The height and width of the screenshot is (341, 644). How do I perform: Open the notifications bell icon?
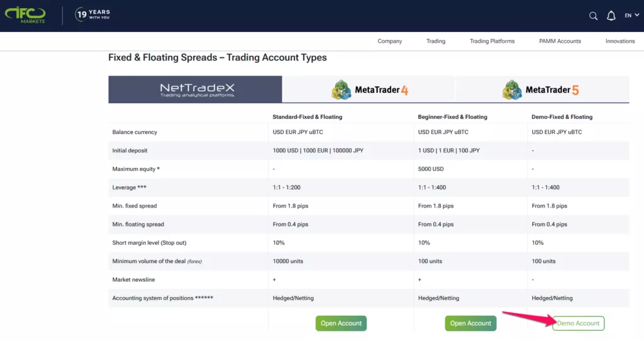611,16
